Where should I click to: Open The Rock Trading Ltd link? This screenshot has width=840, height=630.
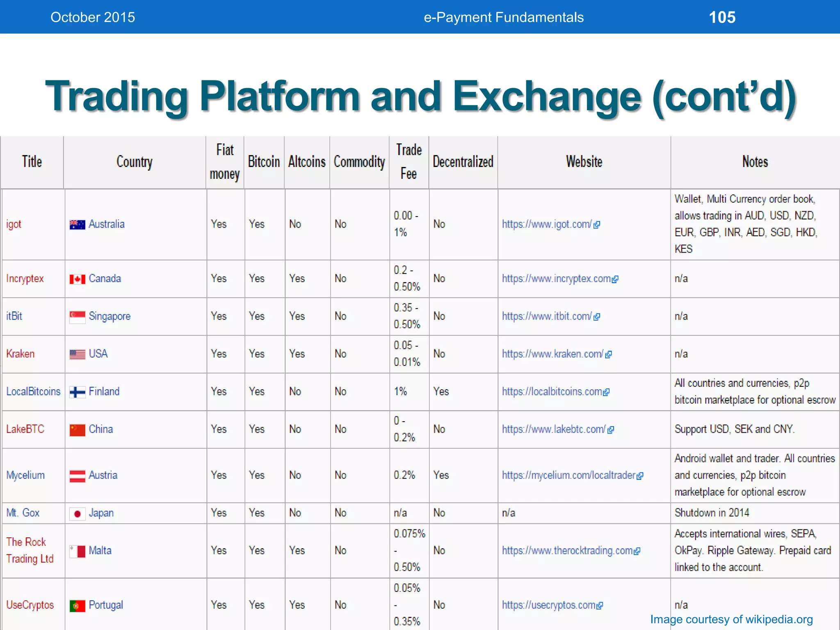(30, 550)
